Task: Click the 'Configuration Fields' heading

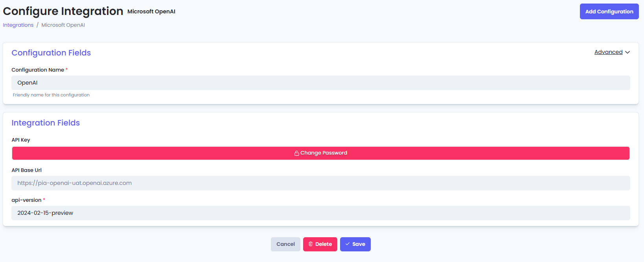Action: (51, 53)
